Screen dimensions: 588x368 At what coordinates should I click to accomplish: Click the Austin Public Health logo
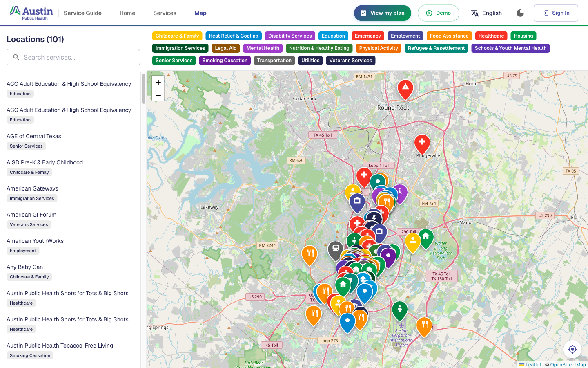[x=31, y=13]
